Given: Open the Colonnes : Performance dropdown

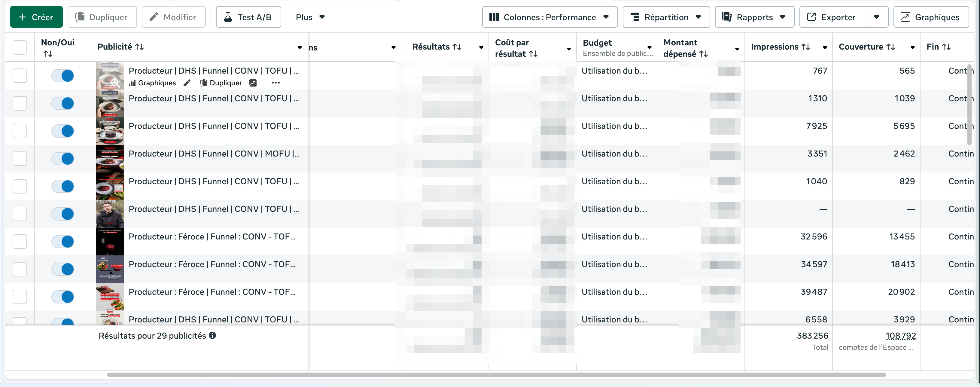Looking at the screenshot, I should coord(549,17).
